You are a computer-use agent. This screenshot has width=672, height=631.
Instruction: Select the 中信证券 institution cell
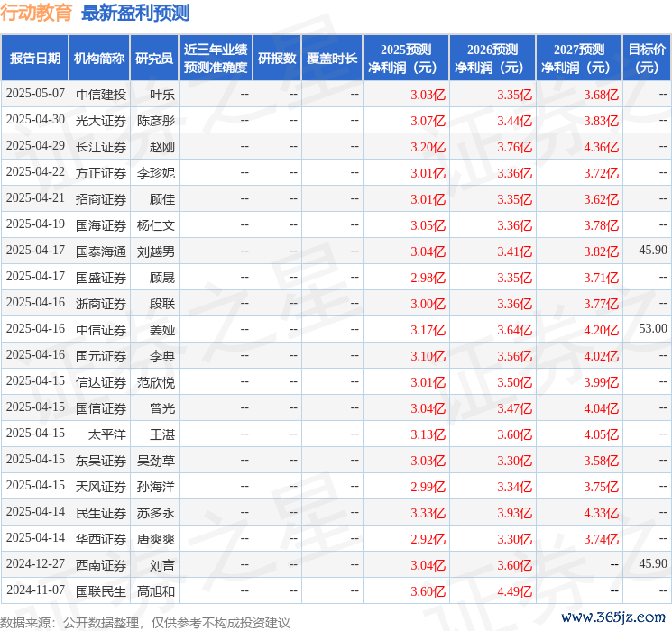click(x=101, y=330)
